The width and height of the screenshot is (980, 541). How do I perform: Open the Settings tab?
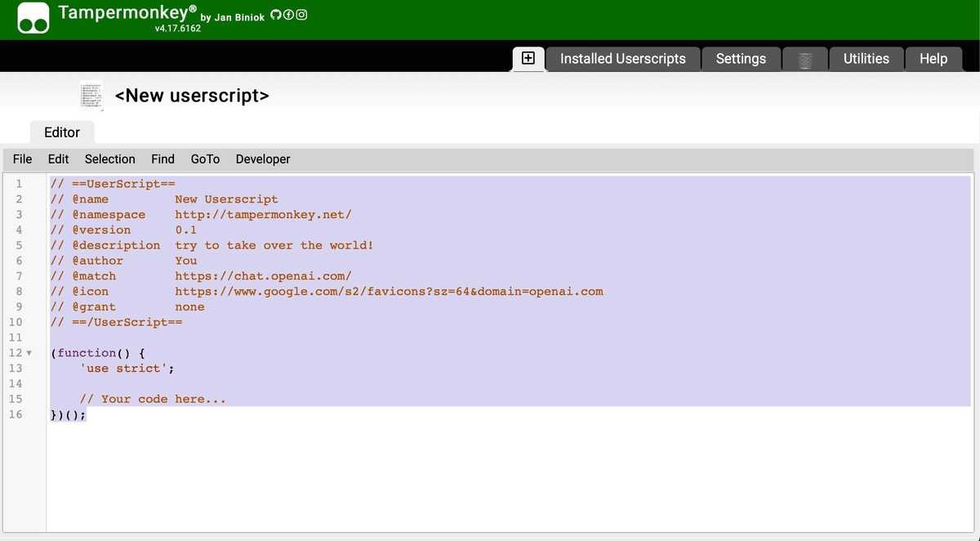(x=741, y=59)
